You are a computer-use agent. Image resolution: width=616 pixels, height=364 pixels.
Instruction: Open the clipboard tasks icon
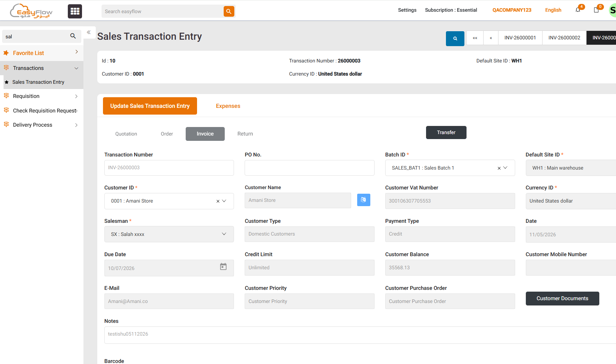596,10
